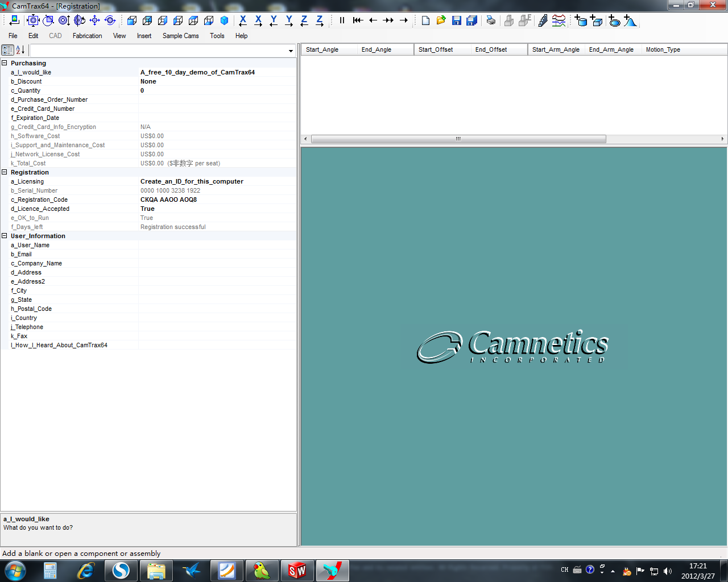Viewport: 728px width, 582px height.
Task: Click the save all icon
Action: tap(471, 20)
